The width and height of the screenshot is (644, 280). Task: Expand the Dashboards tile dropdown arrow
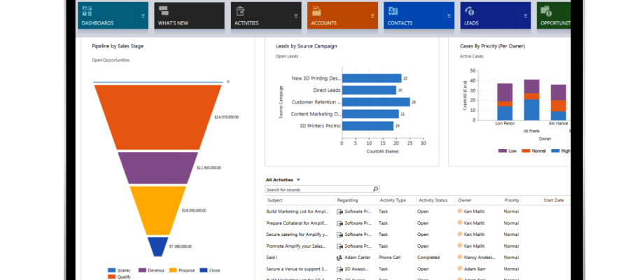[143, 15]
